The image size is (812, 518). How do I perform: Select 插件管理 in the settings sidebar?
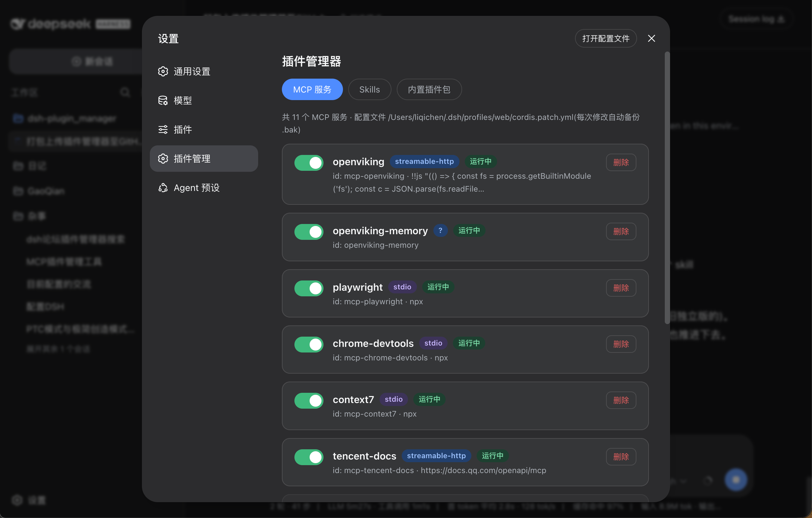204,159
